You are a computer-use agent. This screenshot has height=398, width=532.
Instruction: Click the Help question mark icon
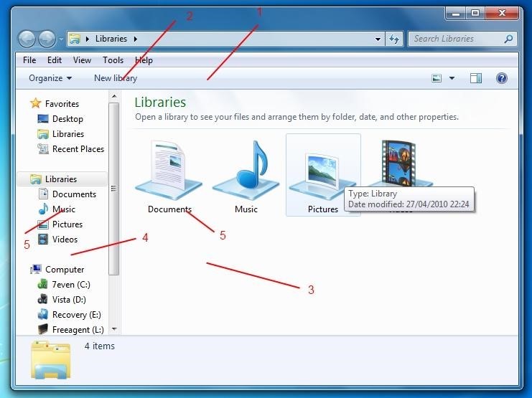(x=502, y=78)
